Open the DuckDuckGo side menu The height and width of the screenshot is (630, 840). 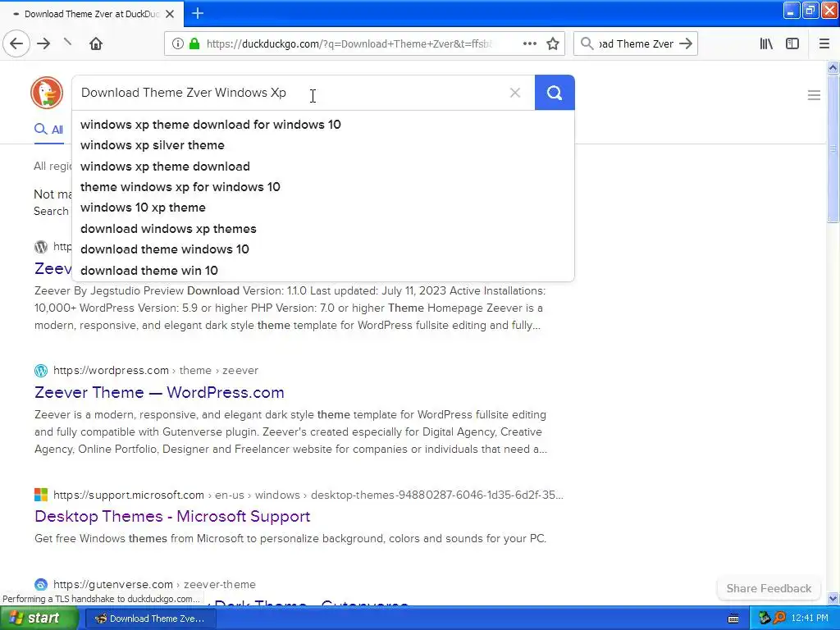coord(814,95)
